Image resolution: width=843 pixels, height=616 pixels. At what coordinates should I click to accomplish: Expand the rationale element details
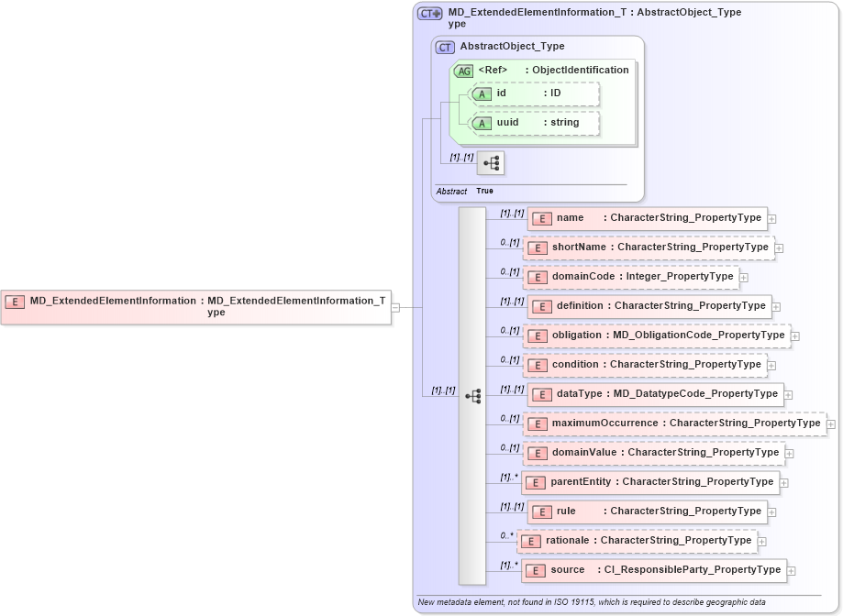pyautogui.click(x=762, y=541)
